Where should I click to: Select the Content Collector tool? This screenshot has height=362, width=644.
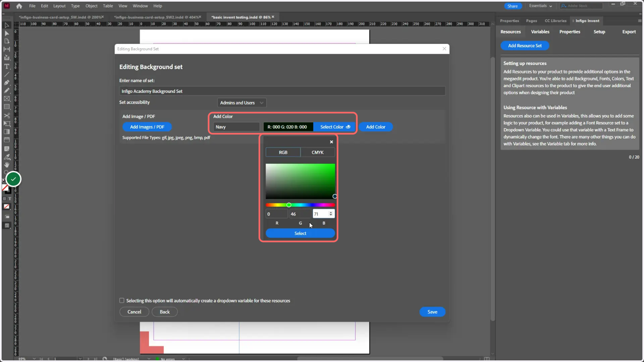click(x=7, y=58)
